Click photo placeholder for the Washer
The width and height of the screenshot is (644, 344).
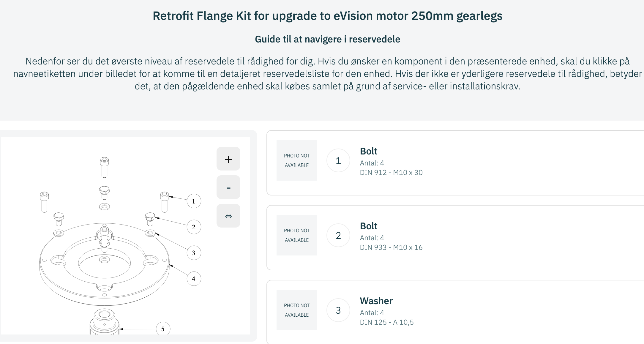click(x=296, y=310)
